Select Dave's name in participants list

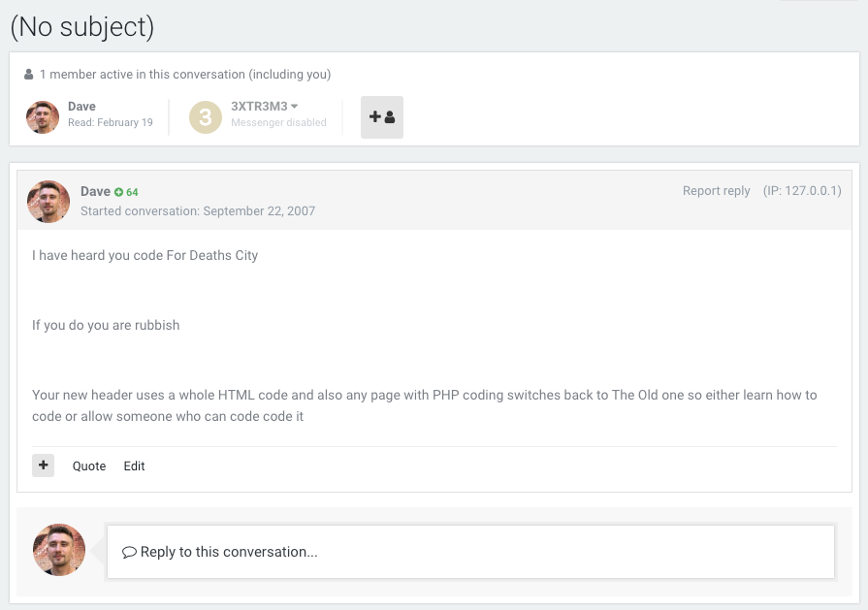pos(81,106)
